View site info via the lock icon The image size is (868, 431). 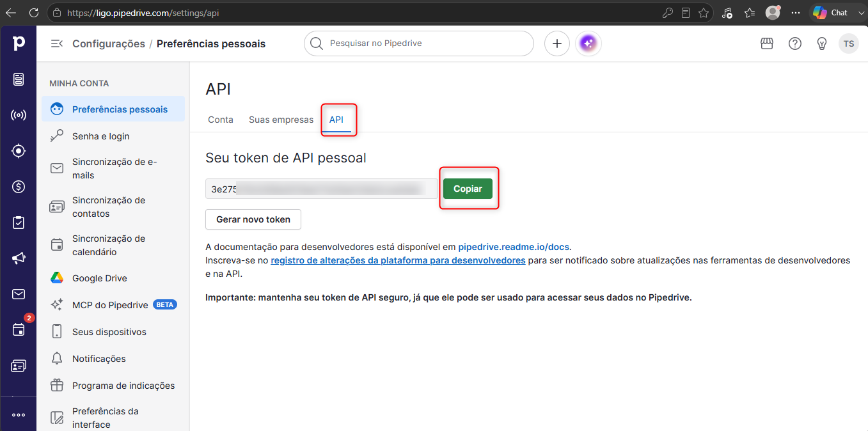coord(58,13)
